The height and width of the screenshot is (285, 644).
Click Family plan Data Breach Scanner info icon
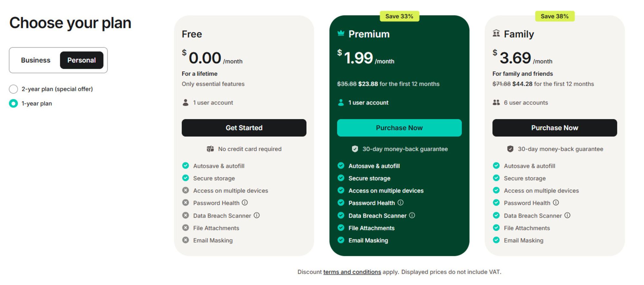tap(567, 215)
